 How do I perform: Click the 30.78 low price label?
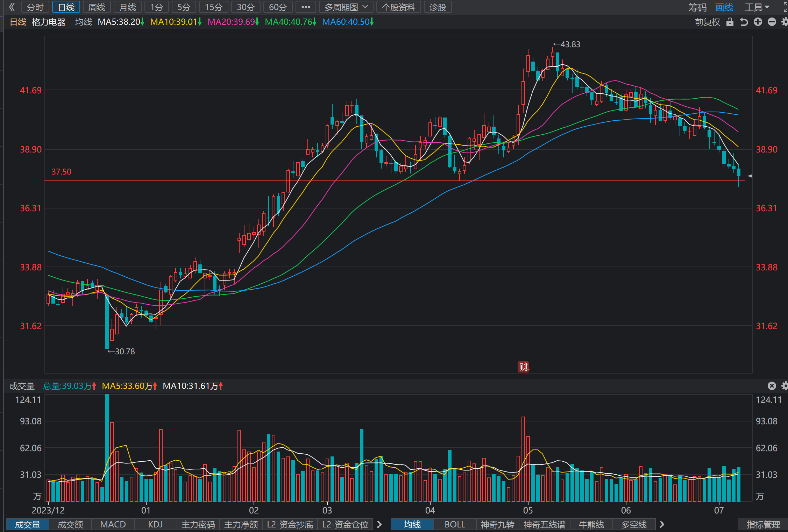tap(121, 351)
